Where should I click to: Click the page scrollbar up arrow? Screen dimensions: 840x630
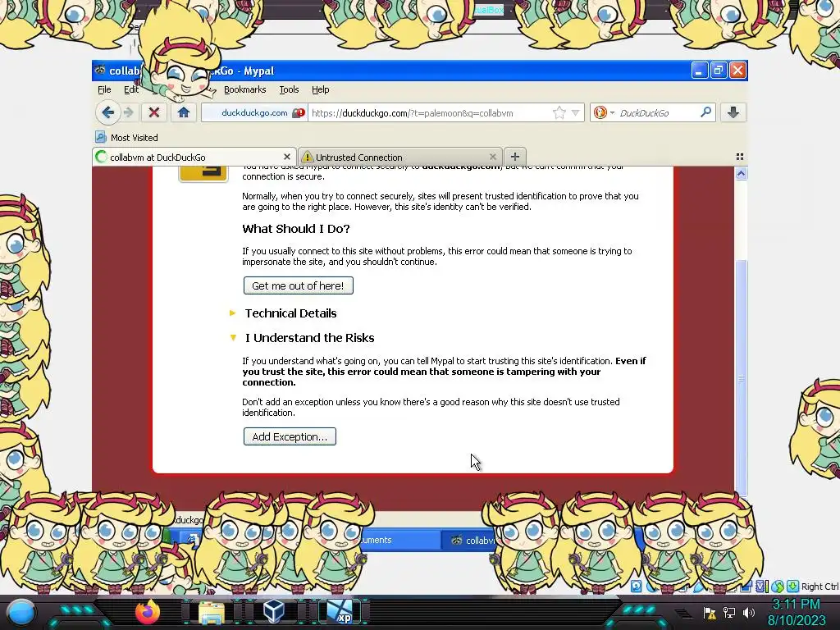click(x=741, y=173)
